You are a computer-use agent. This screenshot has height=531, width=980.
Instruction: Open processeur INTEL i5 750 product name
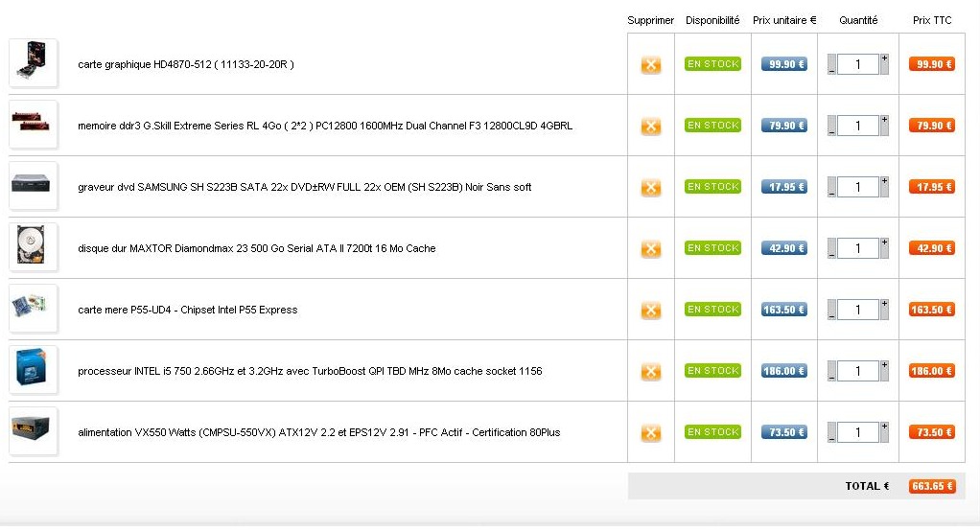[310, 370]
